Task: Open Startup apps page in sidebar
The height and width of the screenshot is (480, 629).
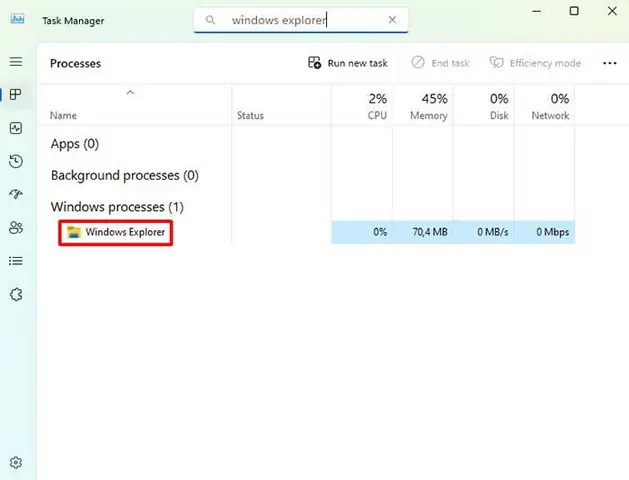Action: 16,194
